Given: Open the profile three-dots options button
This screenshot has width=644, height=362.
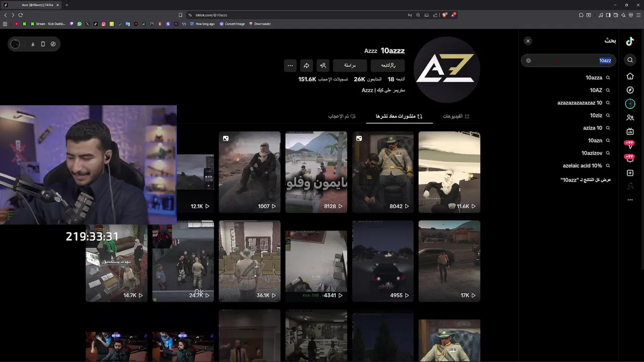Looking at the screenshot, I should [x=290, y=65].
